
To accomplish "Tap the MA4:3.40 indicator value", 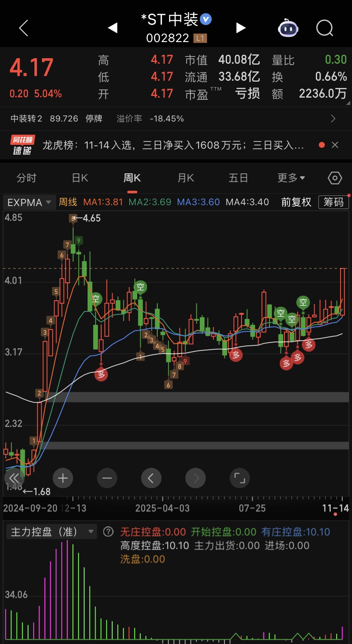I will 247,202.
